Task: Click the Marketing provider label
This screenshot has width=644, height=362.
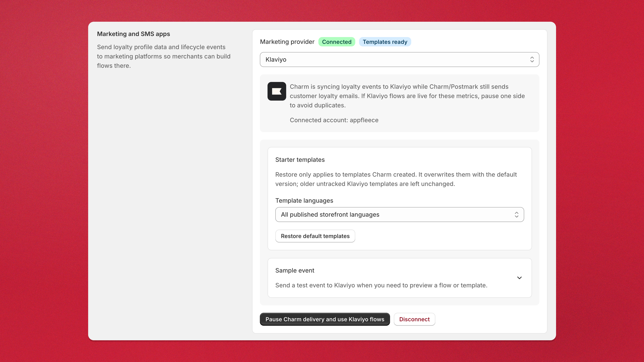Action: [x=287, y=42]
